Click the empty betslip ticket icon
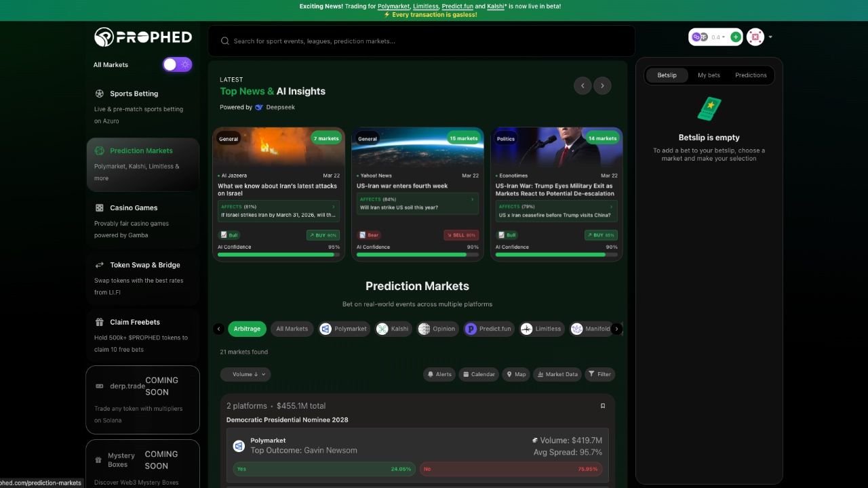The height and width of the screenshot is (488, 868). pyautogui.click(x=709, y=109)
